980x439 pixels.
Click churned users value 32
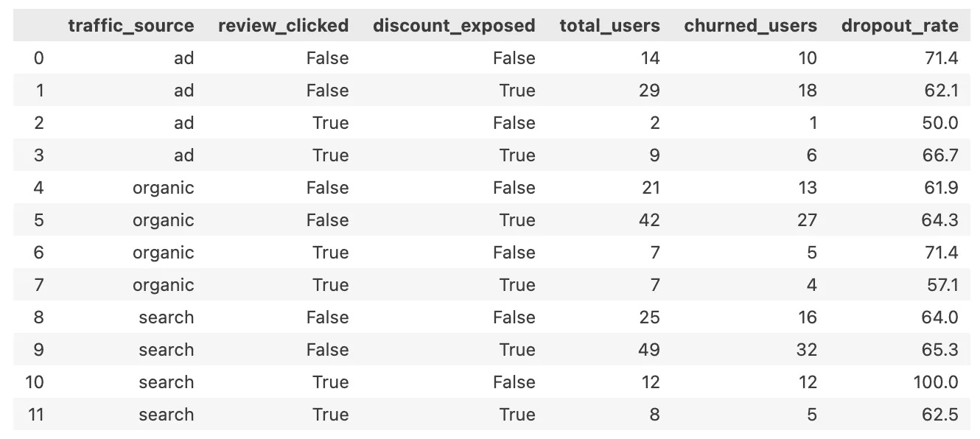(x=807, y=350)
